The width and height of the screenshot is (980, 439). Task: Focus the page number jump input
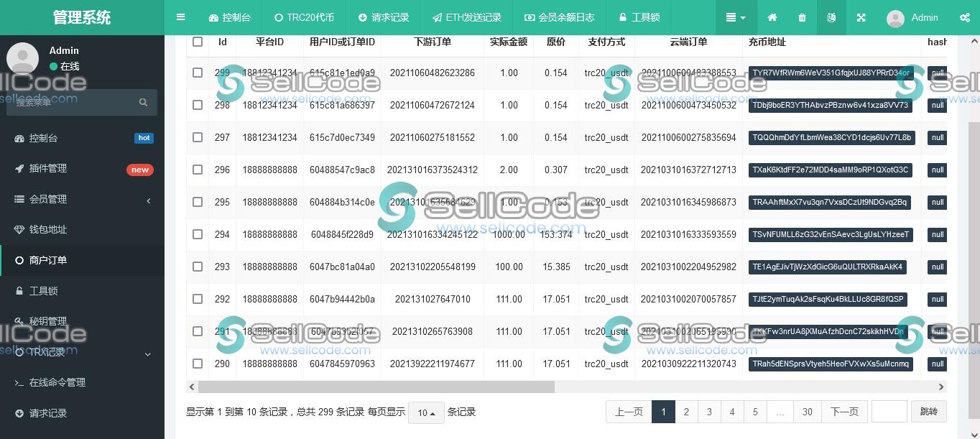point(889,412)
